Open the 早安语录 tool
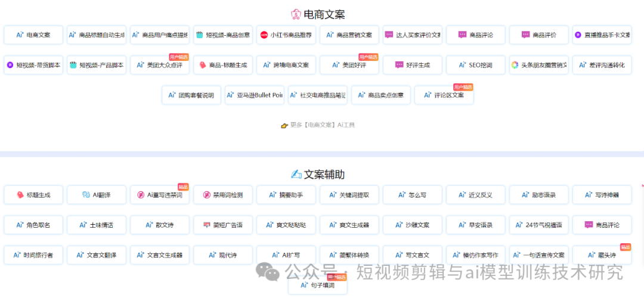Screen dimensions: 644x298 (476, 225)
